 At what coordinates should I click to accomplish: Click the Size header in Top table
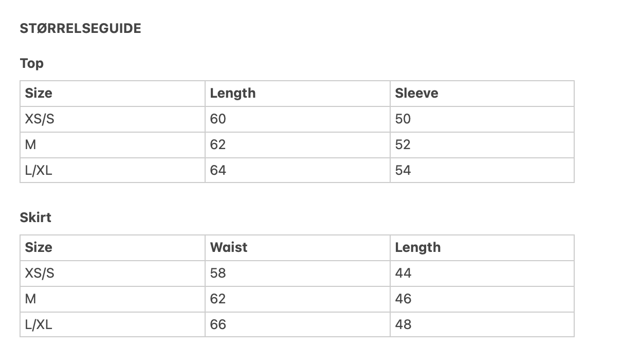click(x=39, y=93)
